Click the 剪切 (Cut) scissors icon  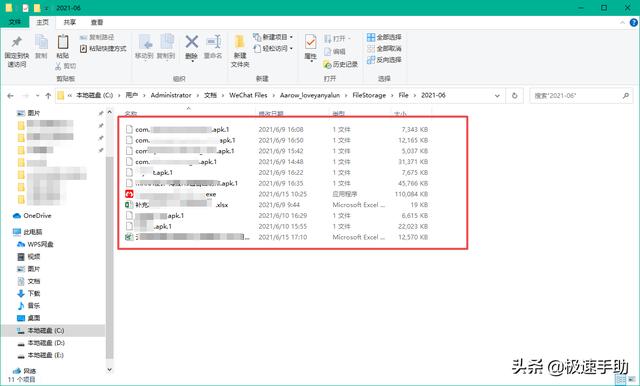pos(59,66)
